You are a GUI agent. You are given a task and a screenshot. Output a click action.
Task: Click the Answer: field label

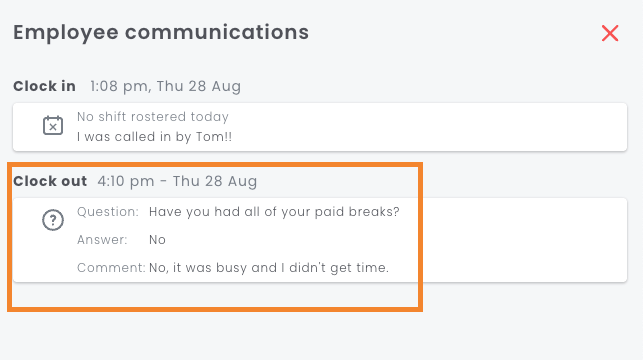pos(102,240)
